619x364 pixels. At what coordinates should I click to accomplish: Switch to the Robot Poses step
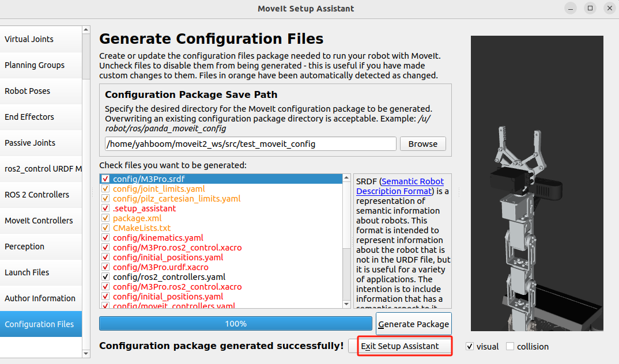pyautogui.click(x=41, y=91)
